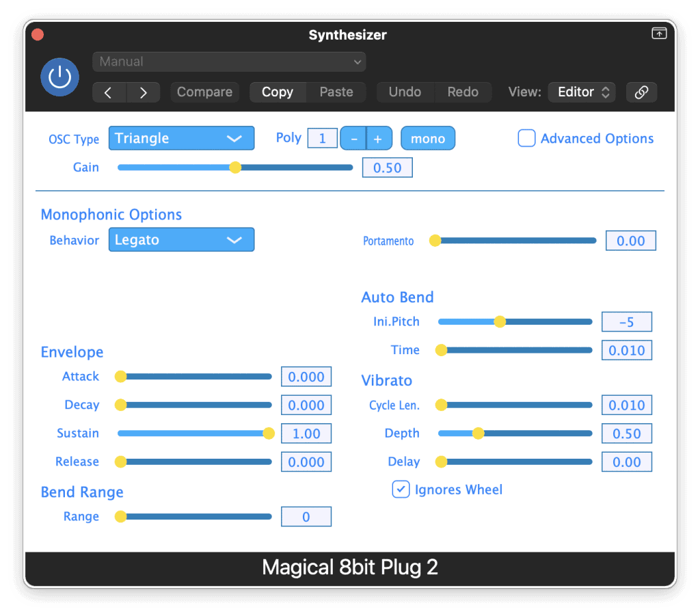Open the View Editor selector
This screenshot has width=700, height=616.
pyautogui.click(x=582, y=92)
